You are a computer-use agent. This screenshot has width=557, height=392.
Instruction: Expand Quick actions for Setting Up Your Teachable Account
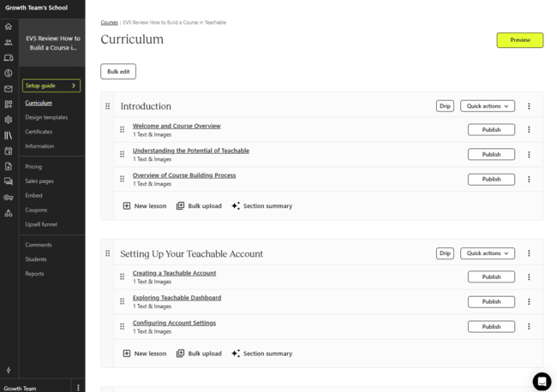coord(488,253)
